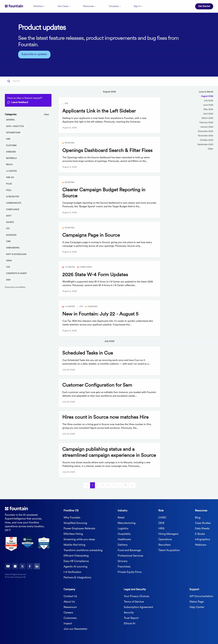Open the Facebook icon in footer
218x644 pixels.
tap(30, 566)
